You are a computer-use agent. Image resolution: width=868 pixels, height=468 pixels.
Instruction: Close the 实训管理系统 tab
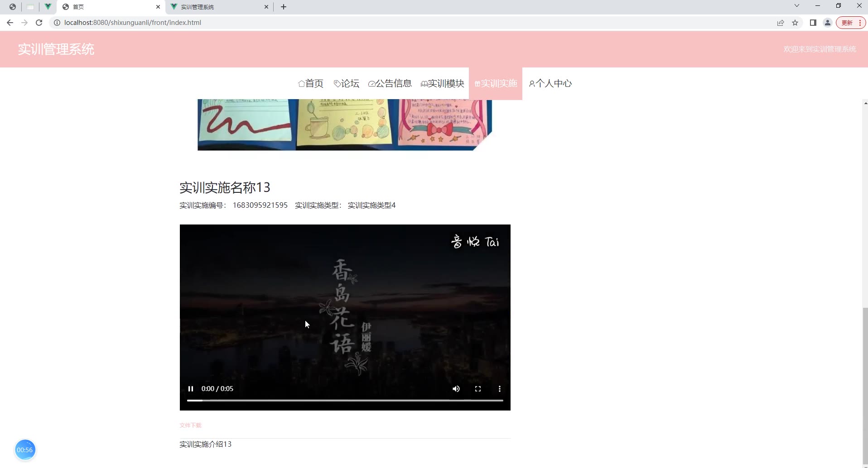pos(266,7)
